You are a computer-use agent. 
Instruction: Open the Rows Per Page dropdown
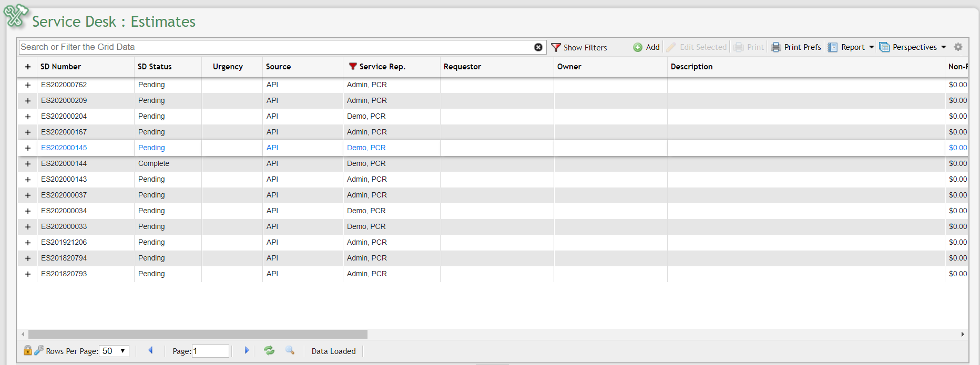tap(115, 351)
